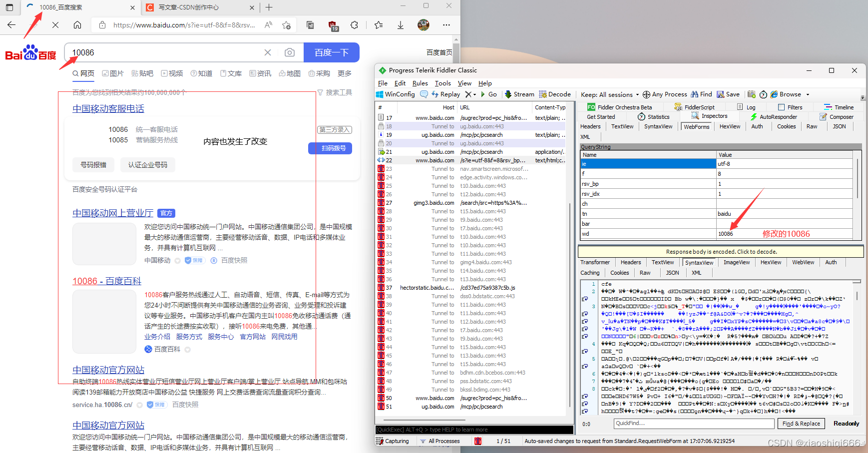868x453 pixels.
Task: Start Read Aloud in the address bar
Action: (269, 25)
